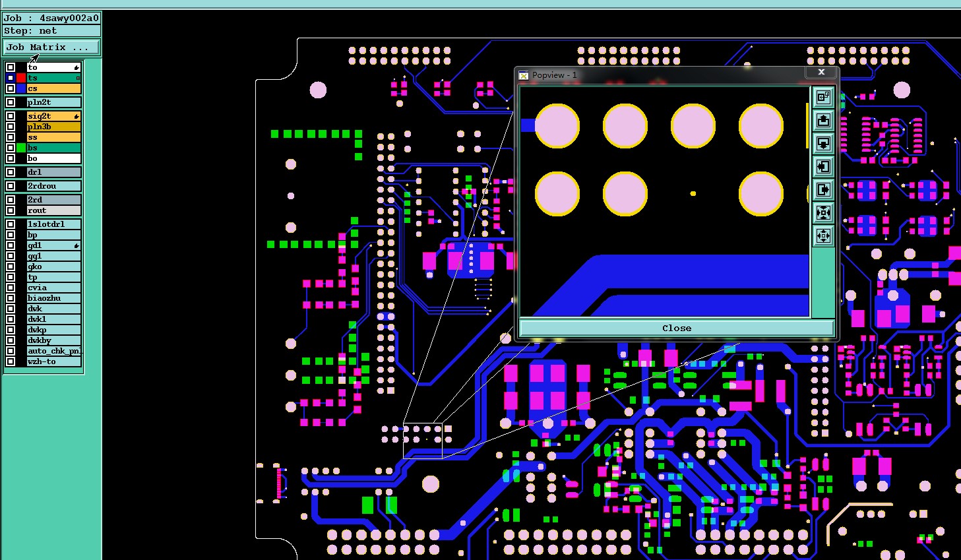Pan popview right with the right-arrow icon
Screen dimensions: 961x560
point(823,190)
